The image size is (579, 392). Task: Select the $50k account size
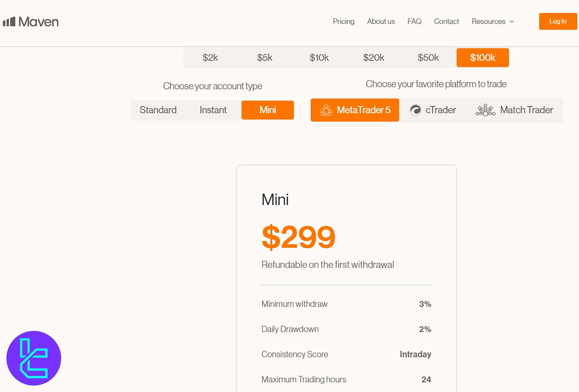point(428,58)
